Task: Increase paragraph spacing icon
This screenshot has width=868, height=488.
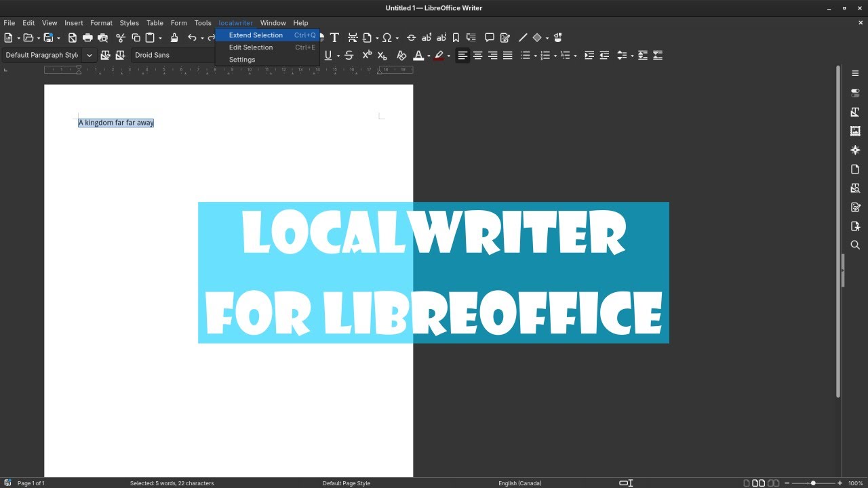Action: (642, 56)
